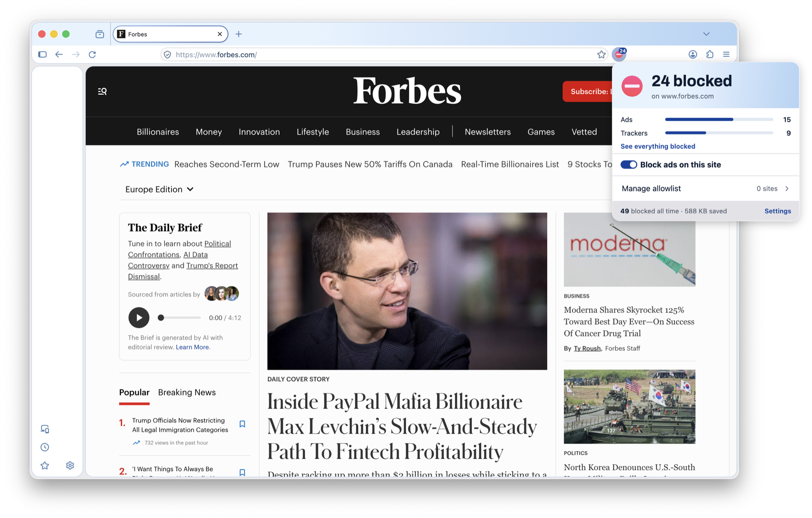Open Inside PayPal Mafia Billionaire headline

[x=402, y=426]
